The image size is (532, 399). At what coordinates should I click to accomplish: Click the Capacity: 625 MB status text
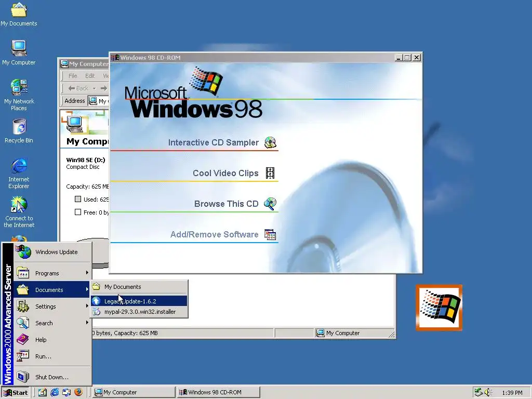(x=136, y=333)
